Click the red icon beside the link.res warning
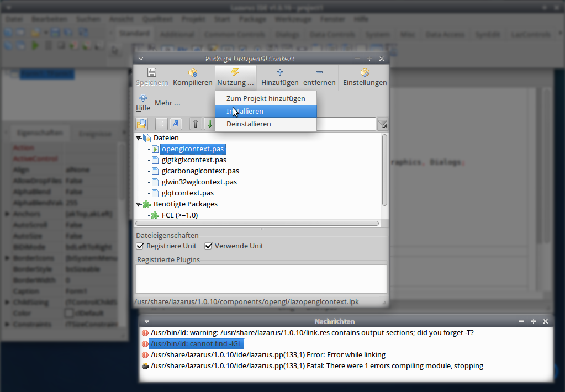565x392 pixels. pyautogui.click(x=145, y=333)
